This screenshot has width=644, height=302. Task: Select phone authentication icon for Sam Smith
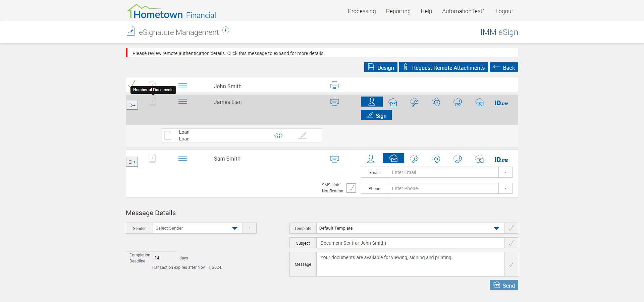(x=458, y=159)
